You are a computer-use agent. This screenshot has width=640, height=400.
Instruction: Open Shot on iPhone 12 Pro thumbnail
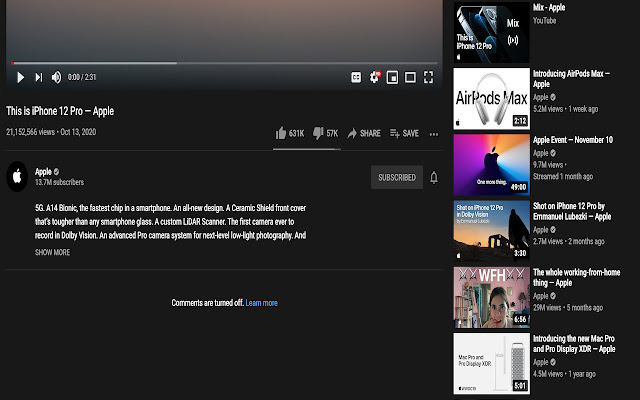click(491, 231)
